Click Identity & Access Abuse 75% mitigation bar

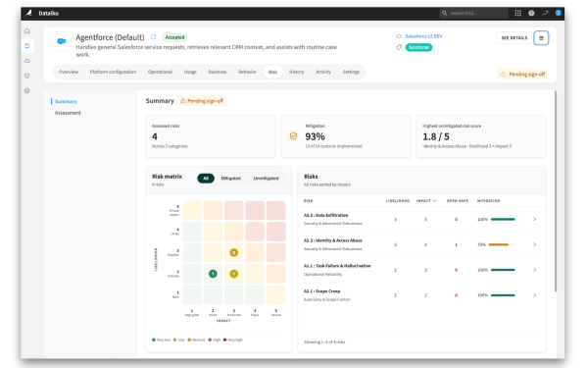tap(502, 244)
